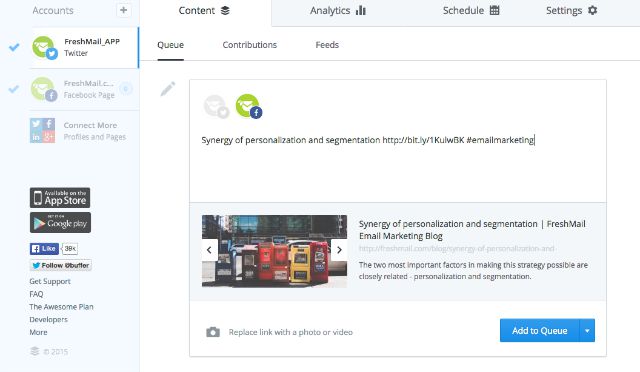The image size is (640, 372).
Task: Show previous link preview image
Action: 209,250
